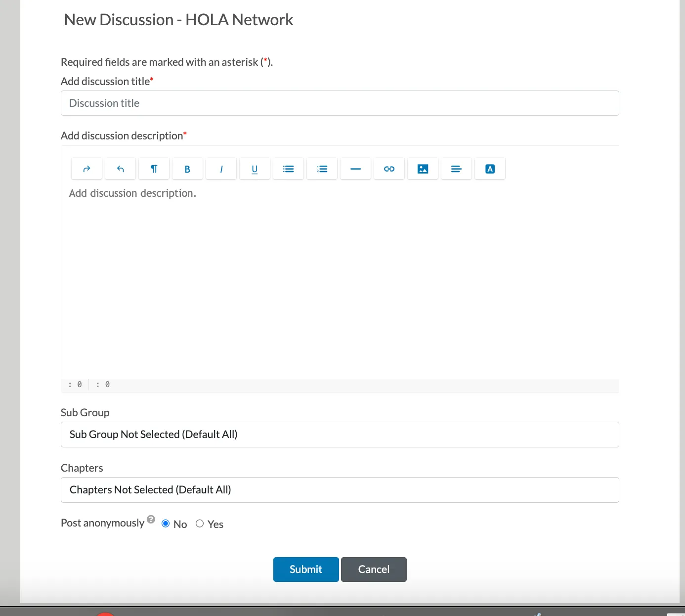This screenshot has height=616, width=685.
Task: Click the 'Required fields are marked' notice
Action: click(x=167, y=62)
